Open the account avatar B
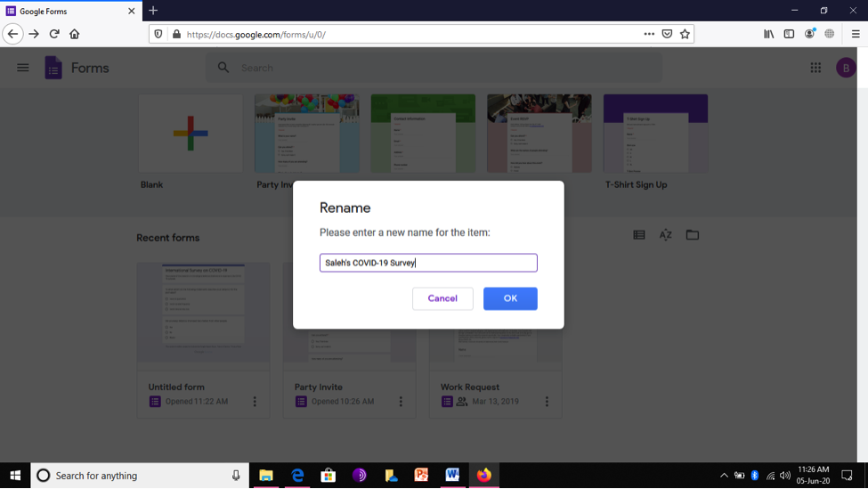The height and width of the screenshot is (489, 868). click(846, 68)
